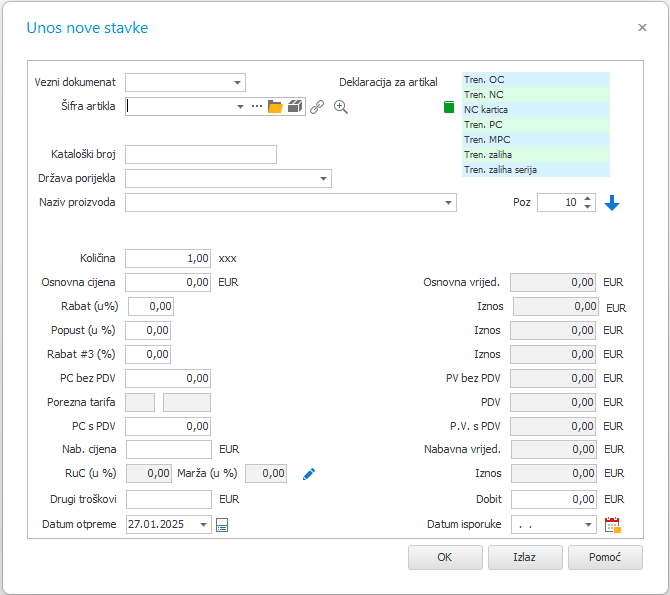This screenshot has height=595, width=670.
Task: Close the Unos nove stavke dialog
Action: [x=642, y=28]
